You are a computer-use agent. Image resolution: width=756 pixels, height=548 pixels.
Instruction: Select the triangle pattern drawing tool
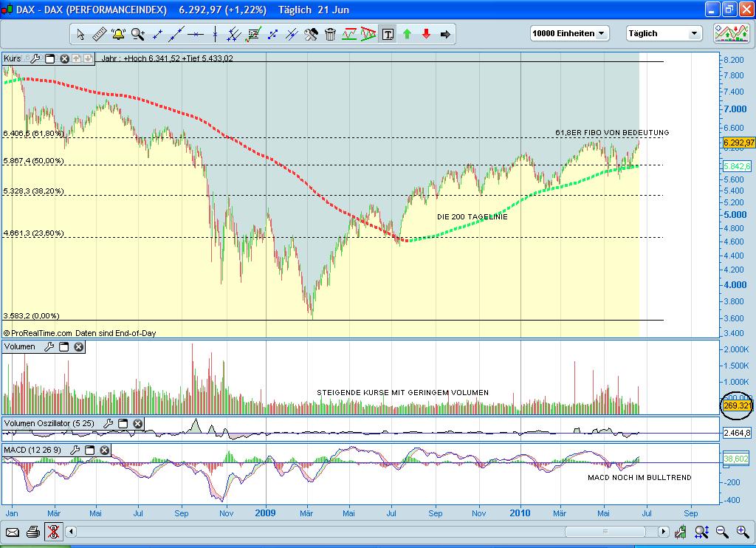point(368,34)
